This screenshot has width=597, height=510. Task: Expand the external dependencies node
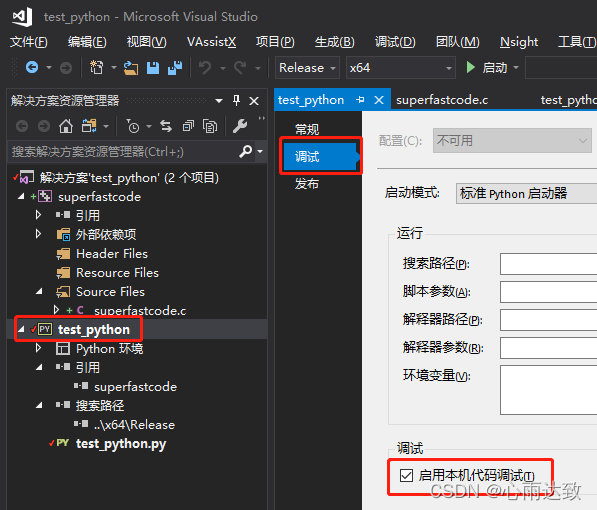[38, 233]
